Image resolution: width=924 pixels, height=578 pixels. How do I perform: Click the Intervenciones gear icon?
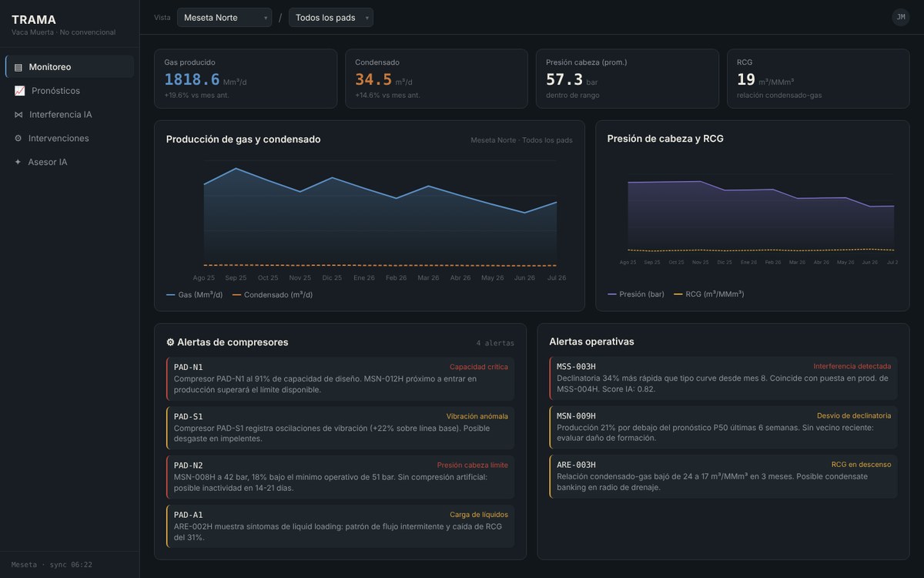tap(18, 139)
